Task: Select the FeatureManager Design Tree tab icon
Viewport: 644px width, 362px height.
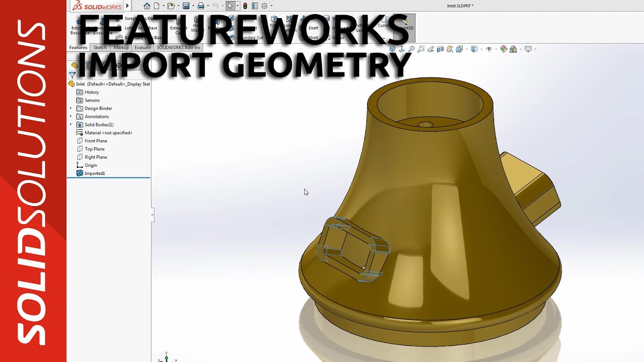Action: (74, 65)
